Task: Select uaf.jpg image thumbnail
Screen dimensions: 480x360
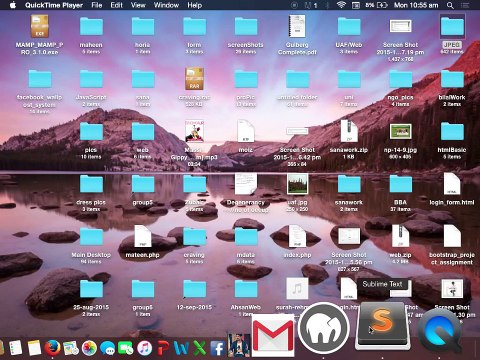Action: (297, 184)
